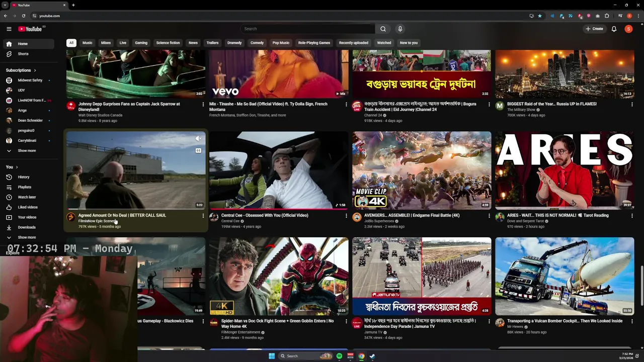Click Walt Disney Studios Canada channel avatar

(71, 106)
